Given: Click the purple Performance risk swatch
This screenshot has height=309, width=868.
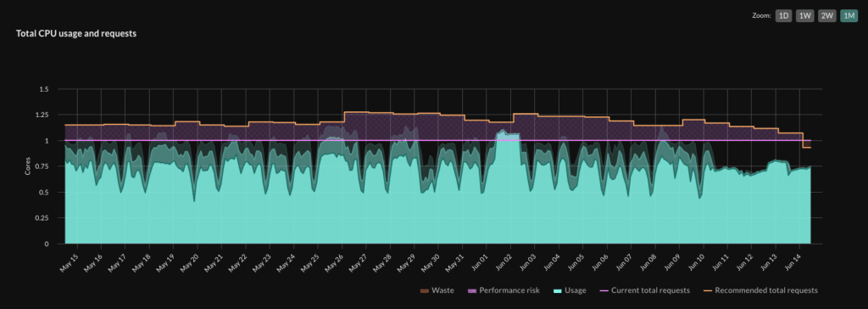Looking at the screenshot, I should (x=472, y=290).
